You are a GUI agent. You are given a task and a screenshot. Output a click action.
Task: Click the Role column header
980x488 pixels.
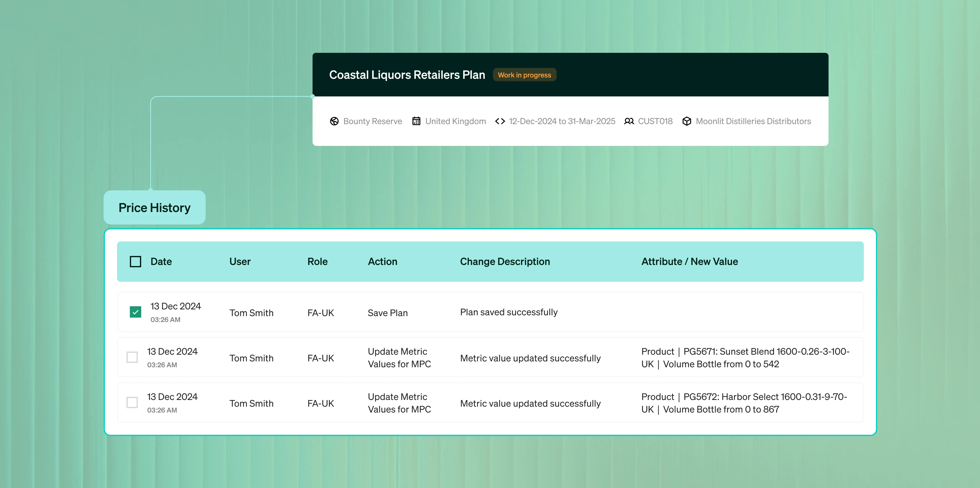click(x=317, y=261)
